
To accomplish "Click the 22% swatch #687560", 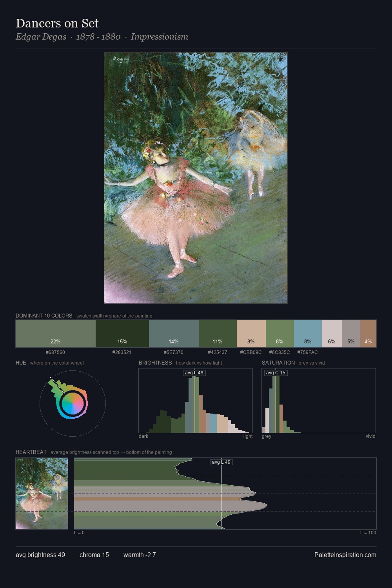I will (56, 334).
